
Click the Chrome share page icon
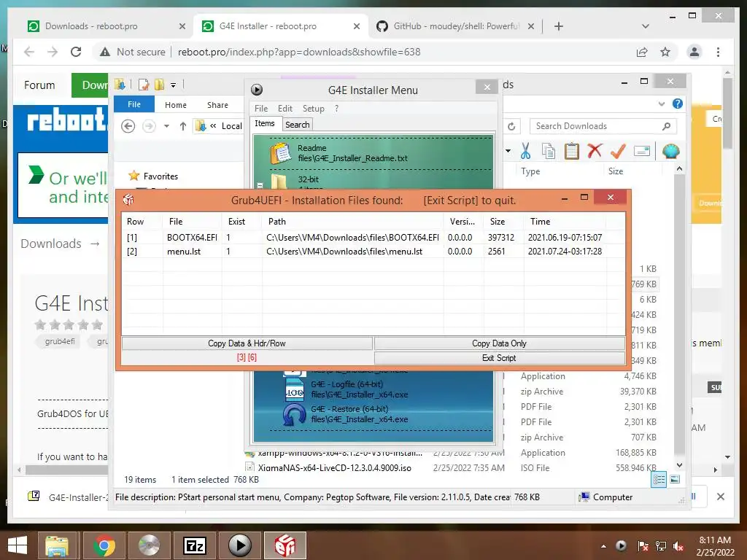pyautogui.click(x=642, y=52)
